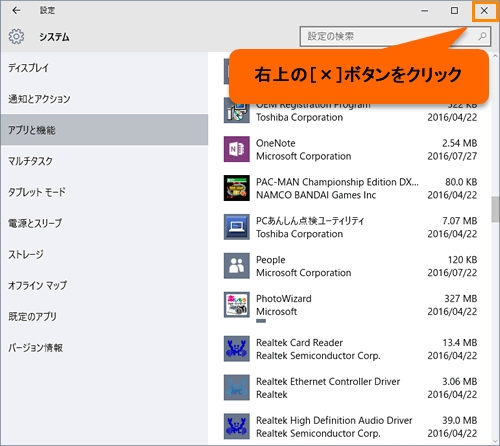
Task: Click the OEM Registration Program app icon
Action: point(237,111)
